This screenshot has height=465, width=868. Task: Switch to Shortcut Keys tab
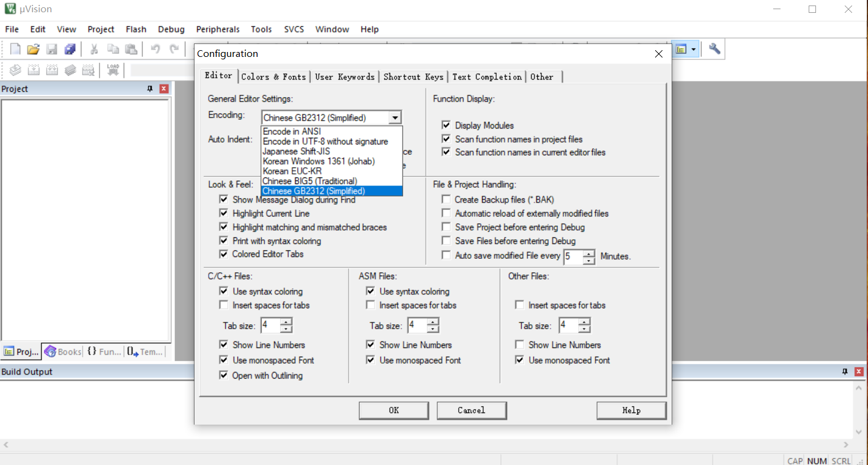(414, 77)
